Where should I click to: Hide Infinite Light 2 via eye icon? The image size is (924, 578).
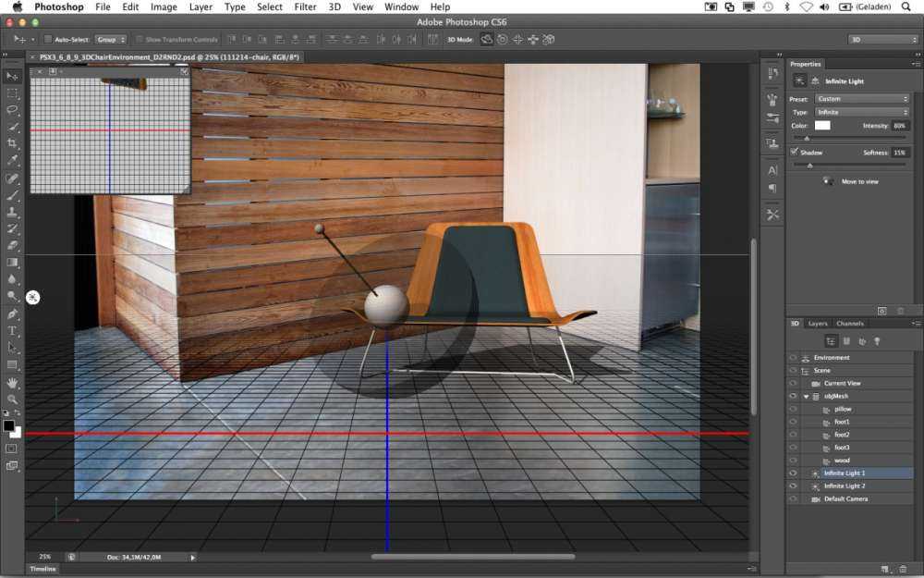point(793,486)
